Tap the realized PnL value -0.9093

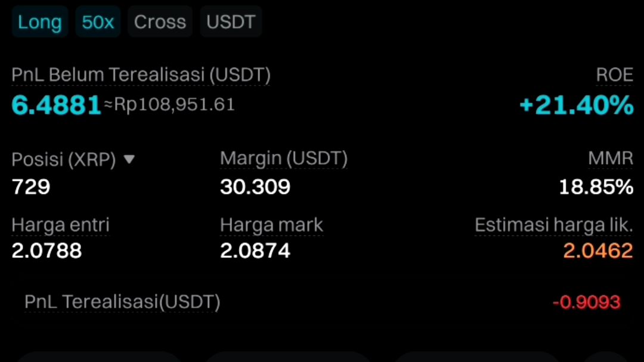pos(587,302)
